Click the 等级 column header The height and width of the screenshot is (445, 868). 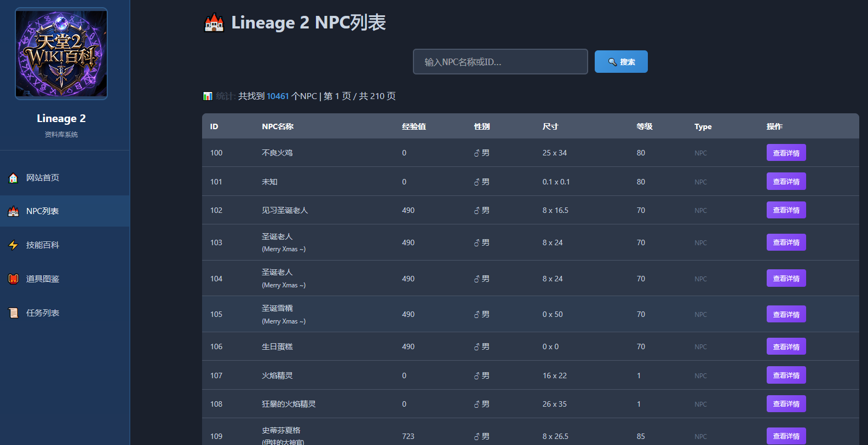[x=645, y=126]
